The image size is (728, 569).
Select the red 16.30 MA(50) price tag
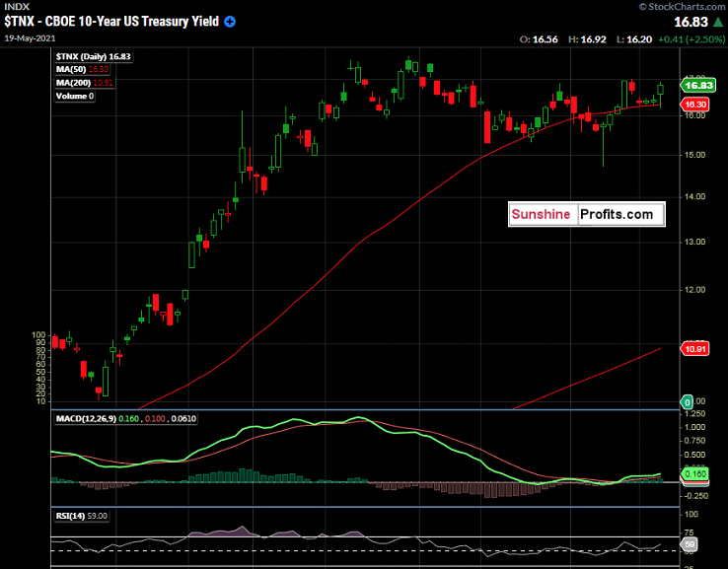[695, 105]
